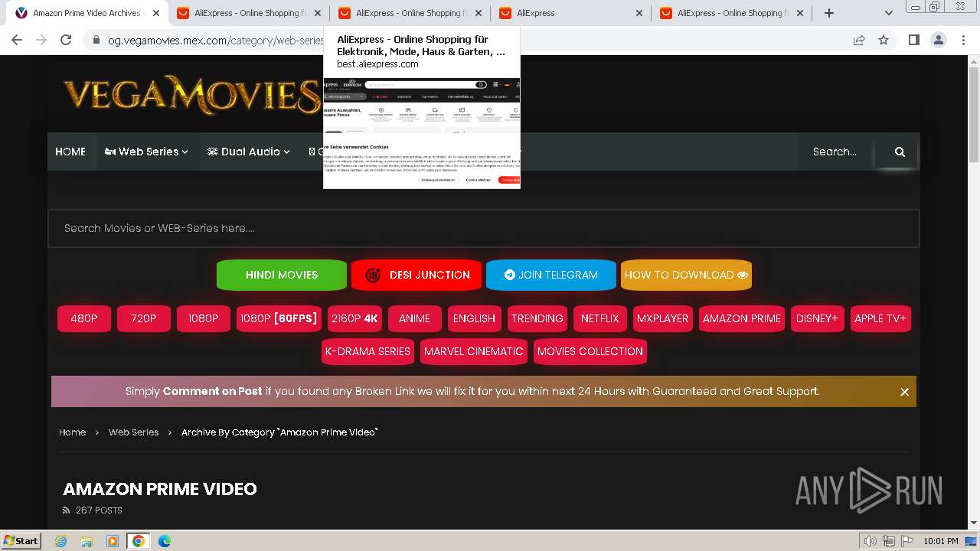Switch to Amazon Prime Video Archives tab
This screenshot has height=551, width=980.
[87, 13]
